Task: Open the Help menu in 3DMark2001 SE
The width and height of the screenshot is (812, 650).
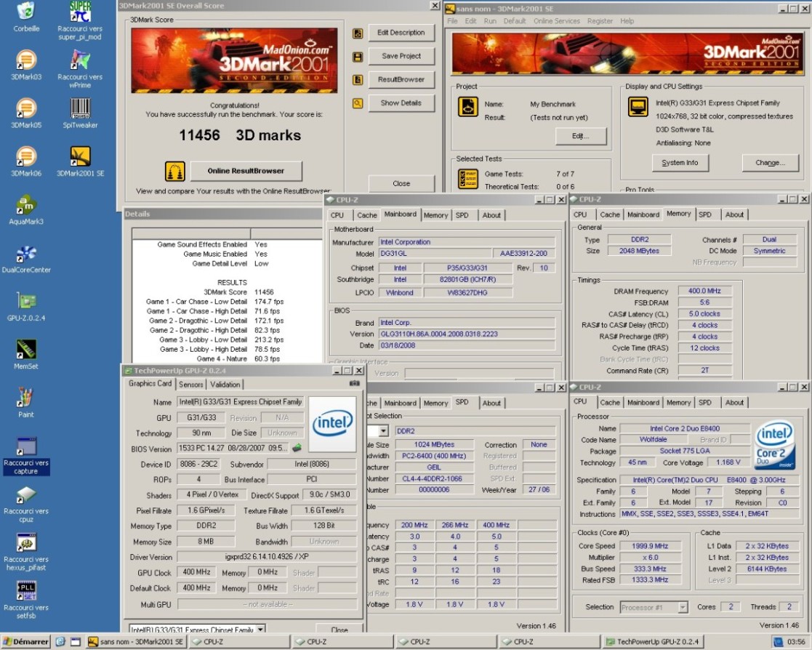Action: click(627, 21)
